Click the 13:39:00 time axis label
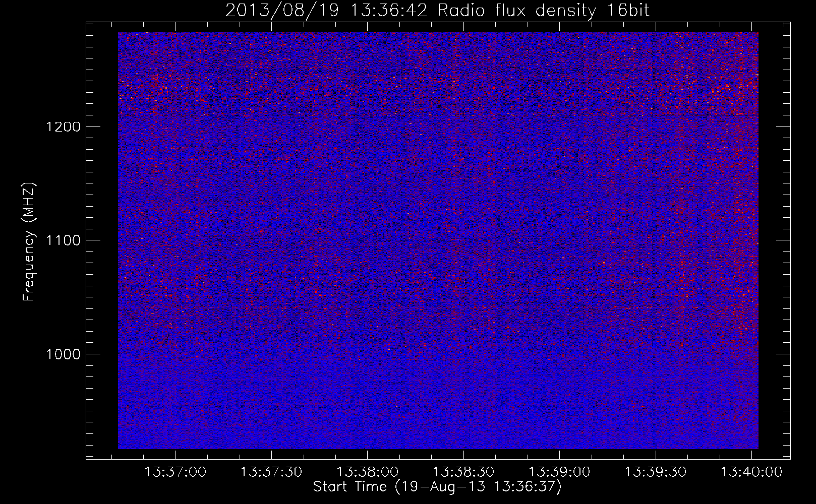The width and height of the screenshot is (816, 504). (559, 472)
